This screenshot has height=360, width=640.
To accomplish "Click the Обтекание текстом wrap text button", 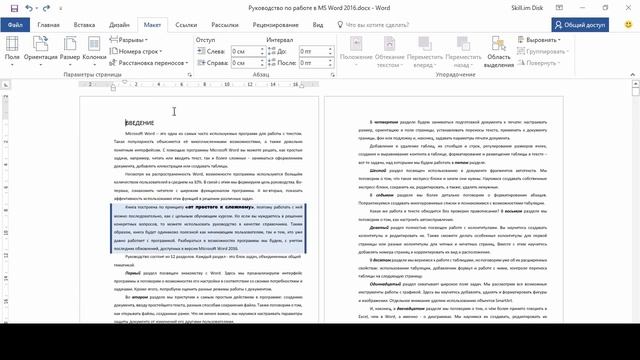I will pyautogui.click(x=389, y=51).
